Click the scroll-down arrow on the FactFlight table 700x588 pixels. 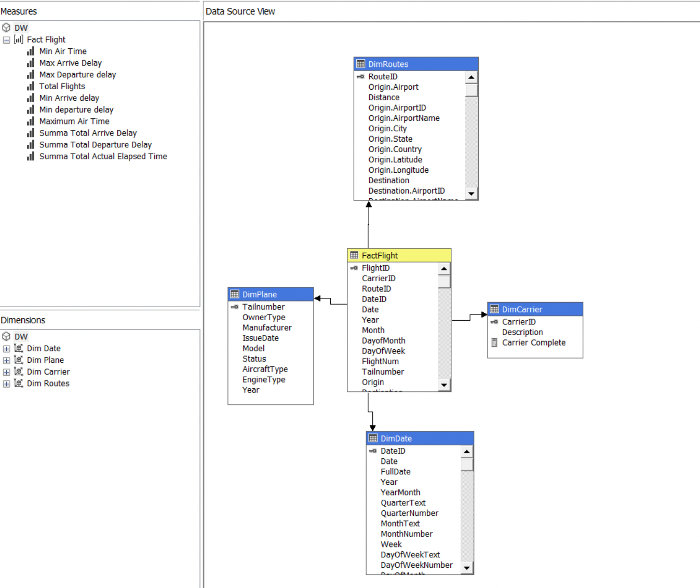coord(445,386)
